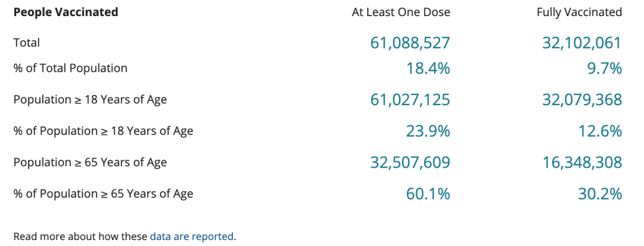Click the 9.7% fully vaccinated value
This screenshot has width=644, height=246.
click(x=605, y=68)
